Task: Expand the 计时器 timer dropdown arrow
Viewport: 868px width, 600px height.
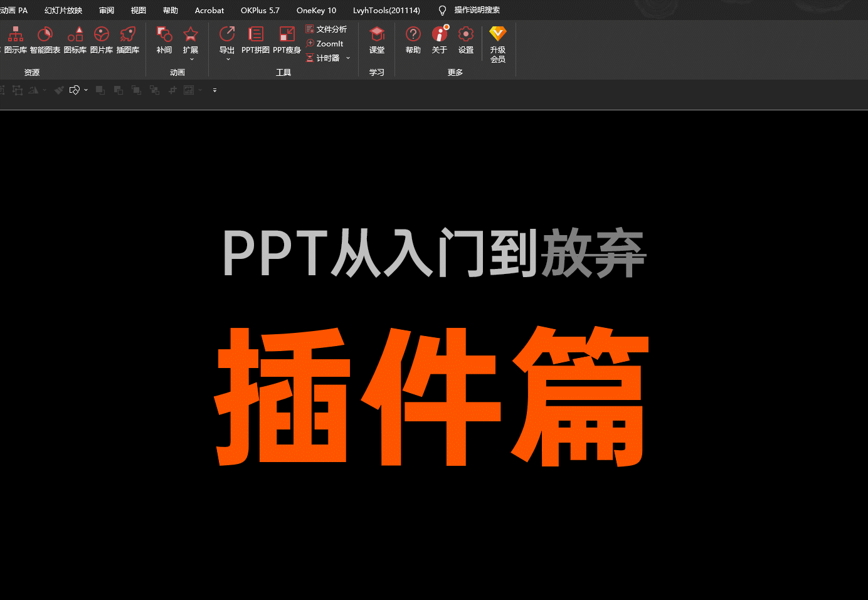Action: [348, 58]
